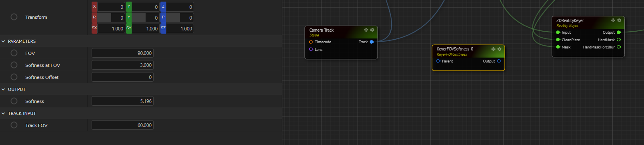Click the CleanPlate pin on ZDRealityKeyer

[558, 40]
